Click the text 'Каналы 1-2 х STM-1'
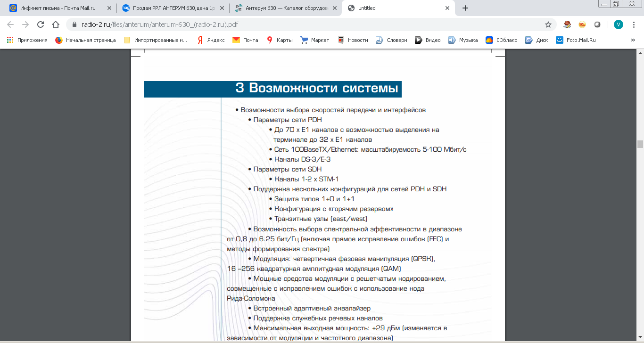The height and width of the screenshot is (343, 644). click(306, 179)
